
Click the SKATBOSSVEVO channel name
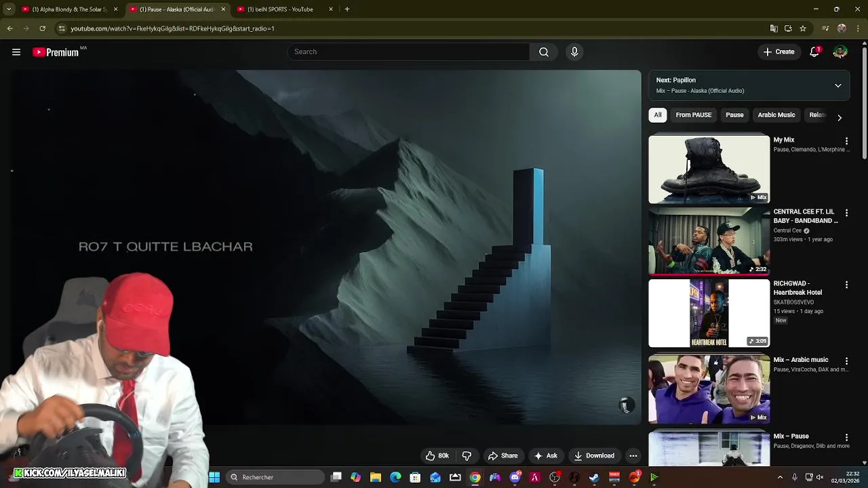click(x=793, y=302)
